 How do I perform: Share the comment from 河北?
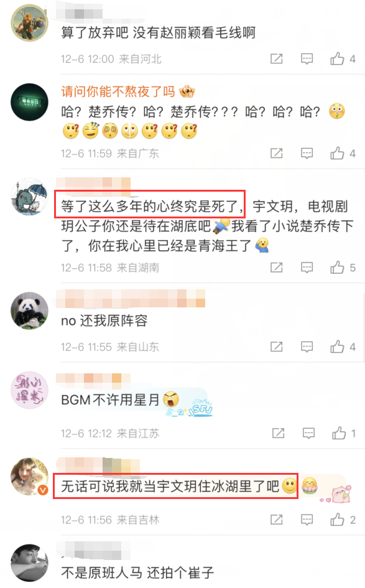277,59
